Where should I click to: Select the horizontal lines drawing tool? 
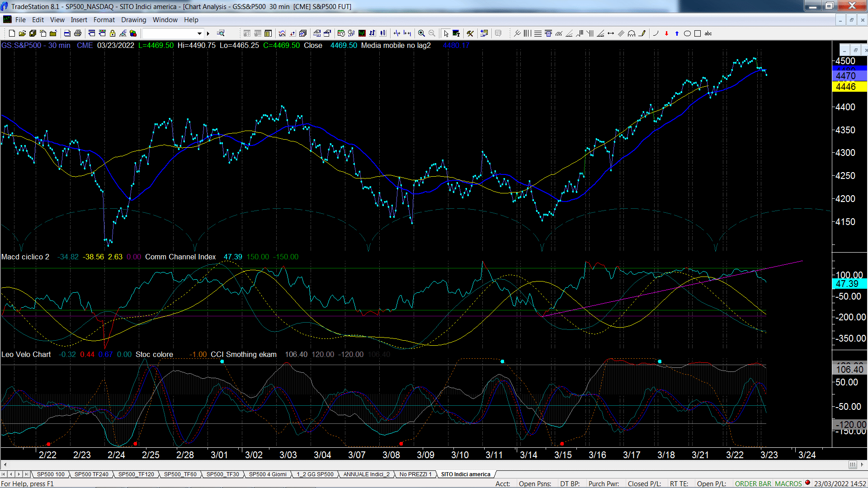[x=538, y=33]
